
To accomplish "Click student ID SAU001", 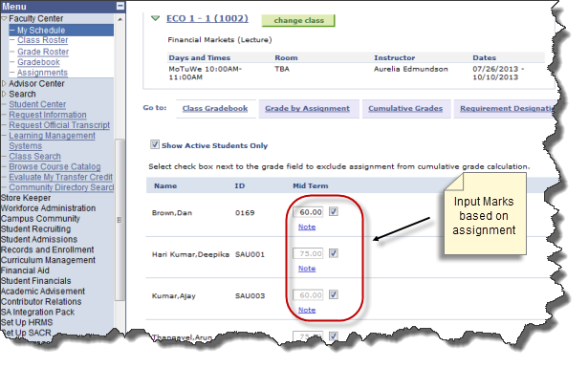I will 250,254.
